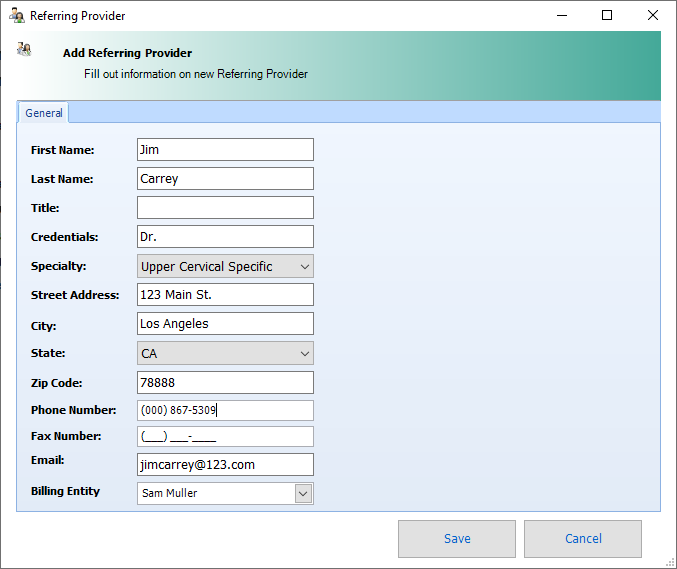Click the 'Add Referring Provider' heading text

127,53
